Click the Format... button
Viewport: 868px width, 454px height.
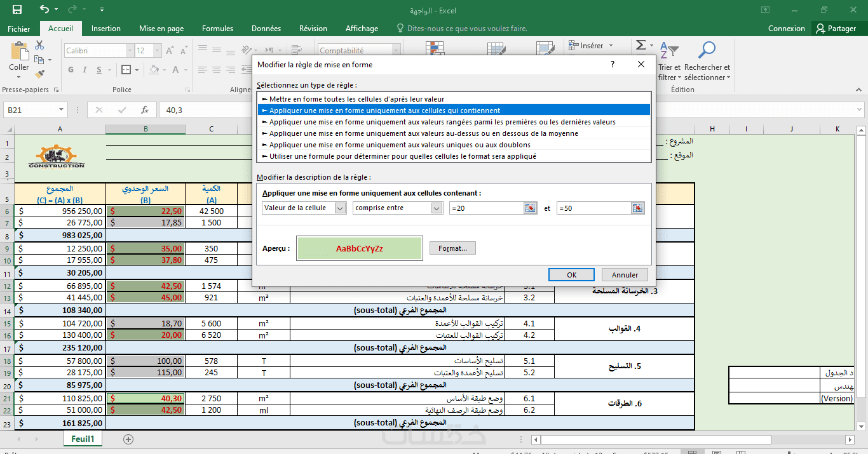tap(452, 248)
